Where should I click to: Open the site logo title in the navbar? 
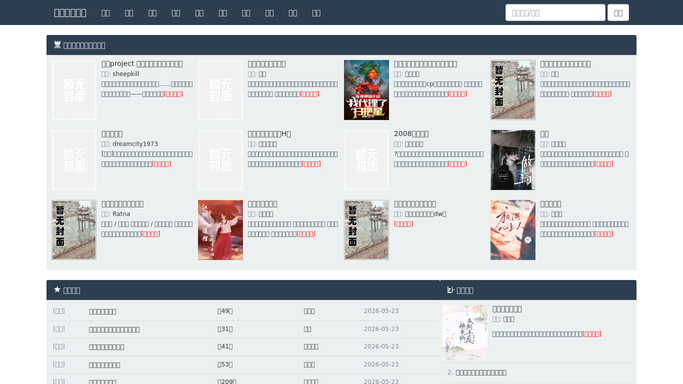click(70, 13)
